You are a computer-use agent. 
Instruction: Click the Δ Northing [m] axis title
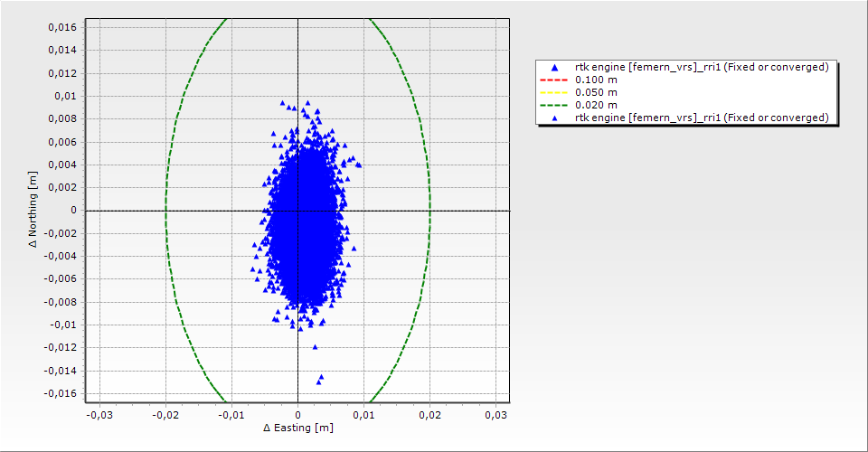pyautogui.click(x=36, y=210)
